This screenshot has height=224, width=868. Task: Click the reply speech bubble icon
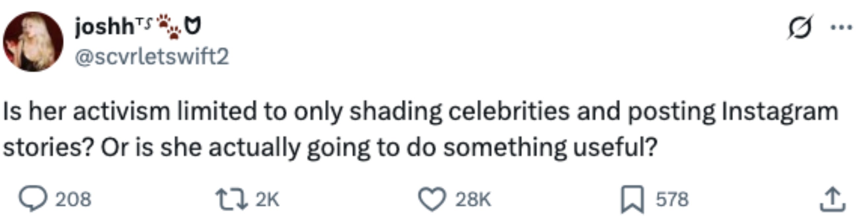tap(32, 198)
